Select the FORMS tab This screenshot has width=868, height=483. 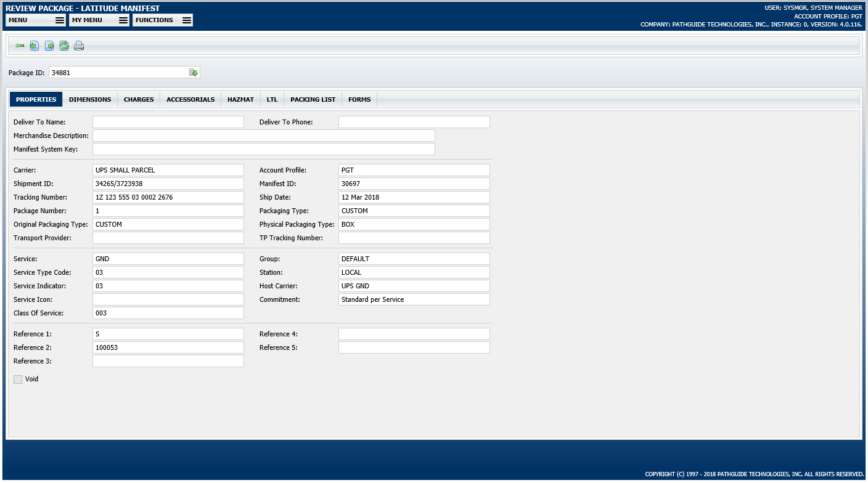[359, 99]
